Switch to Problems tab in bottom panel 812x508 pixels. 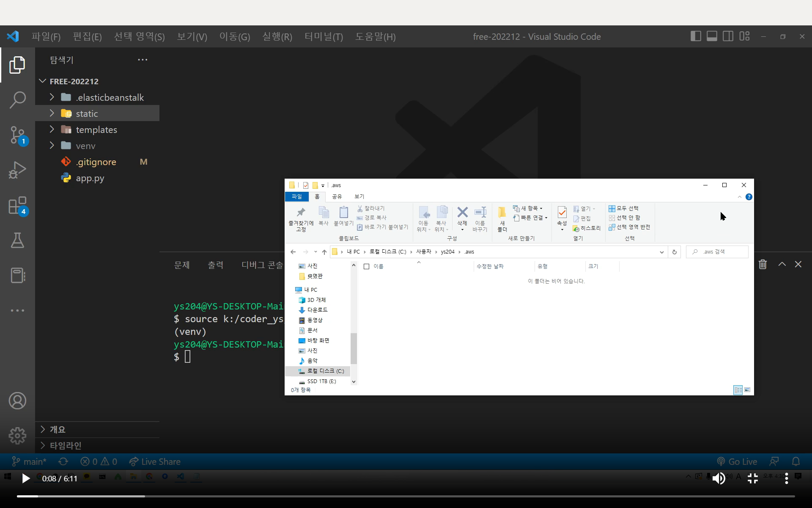[182, 265]
